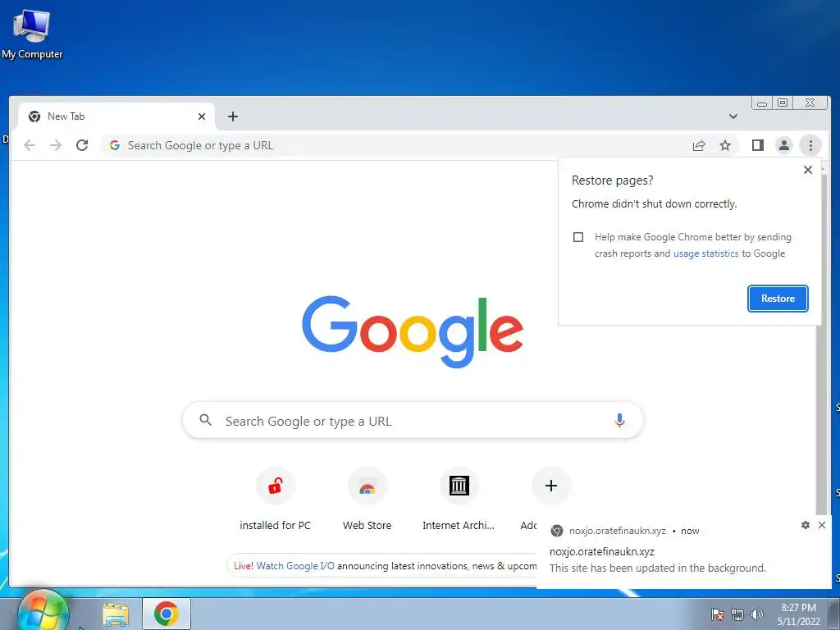
Task: Open network tray icon
Action: (737, 614)
